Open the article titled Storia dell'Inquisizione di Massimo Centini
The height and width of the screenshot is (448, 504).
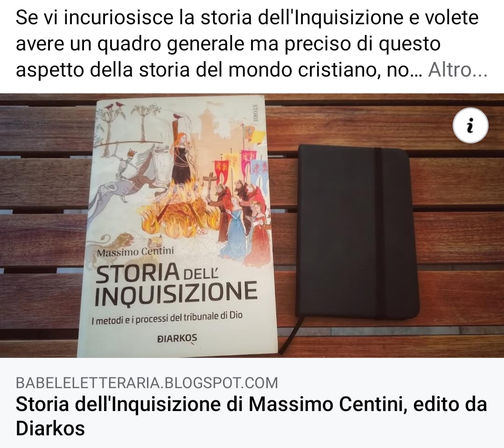tap(252, 416)
